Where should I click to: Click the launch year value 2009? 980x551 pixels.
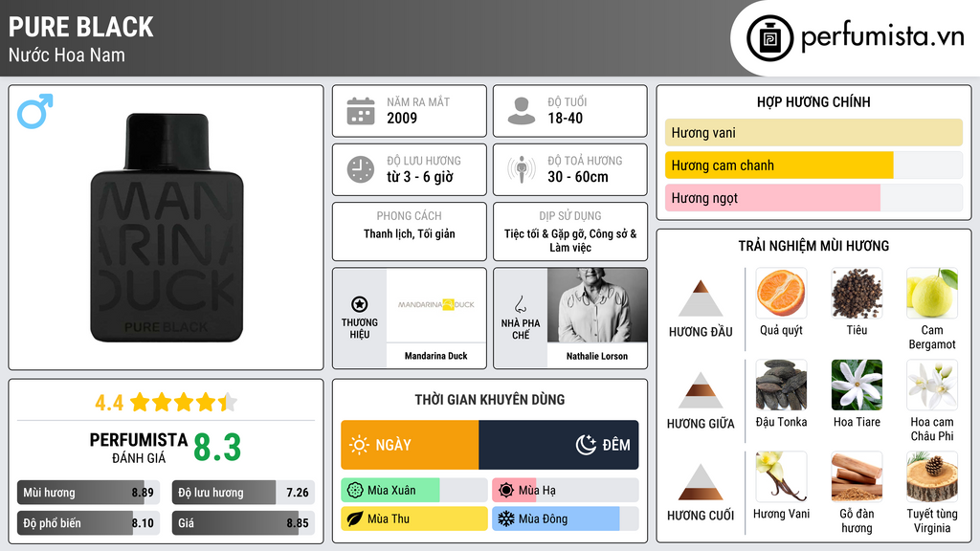click(402, 118)
